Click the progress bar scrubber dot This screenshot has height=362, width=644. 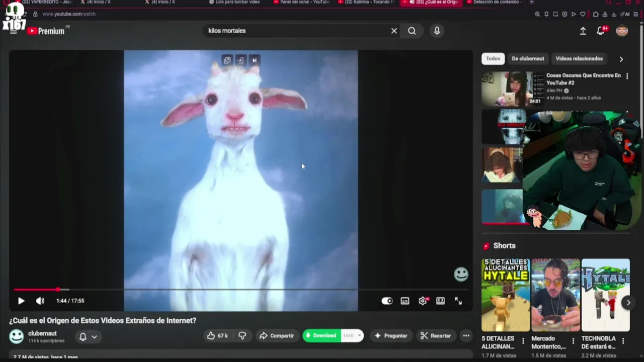click(x=58, y=290)
